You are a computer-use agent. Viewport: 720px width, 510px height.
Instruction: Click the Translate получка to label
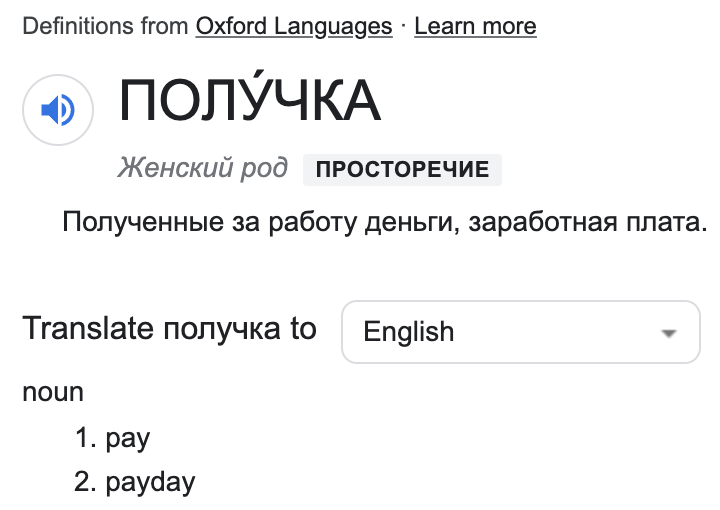click(x=169, y=328)
